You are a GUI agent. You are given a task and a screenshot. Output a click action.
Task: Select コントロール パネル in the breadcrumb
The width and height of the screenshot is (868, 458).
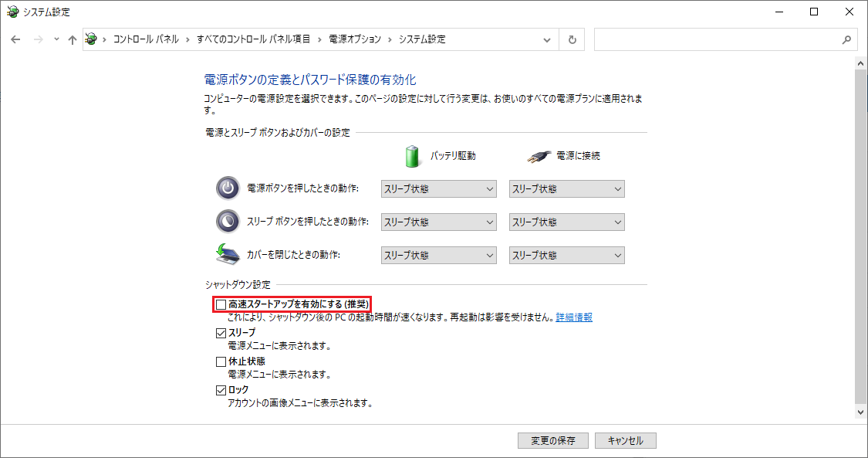(x=146, y=39)
